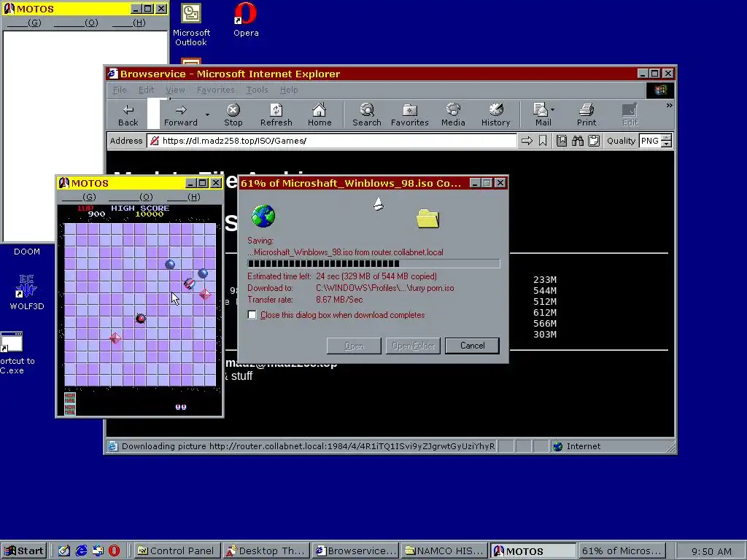This screenshot has width=747, height=560.
Task: Click the 233M file size text
Action: (544, 279)
